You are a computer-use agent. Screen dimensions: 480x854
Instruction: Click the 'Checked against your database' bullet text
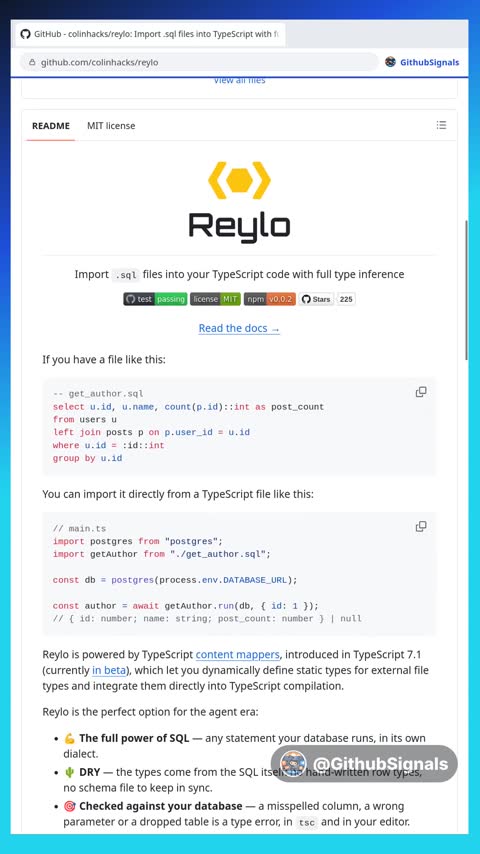point(161,806)
